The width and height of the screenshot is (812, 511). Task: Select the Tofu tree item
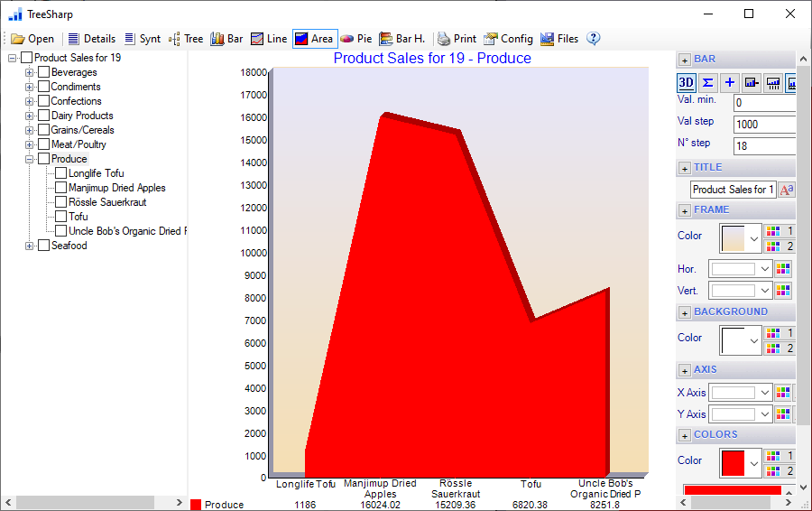(78, 217)
